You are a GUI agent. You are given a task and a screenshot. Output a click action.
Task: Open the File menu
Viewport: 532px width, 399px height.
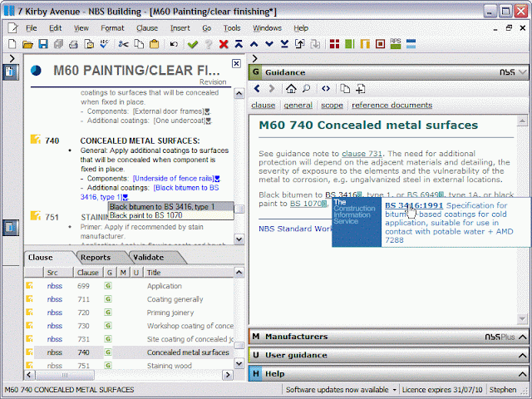pos(32,28)
